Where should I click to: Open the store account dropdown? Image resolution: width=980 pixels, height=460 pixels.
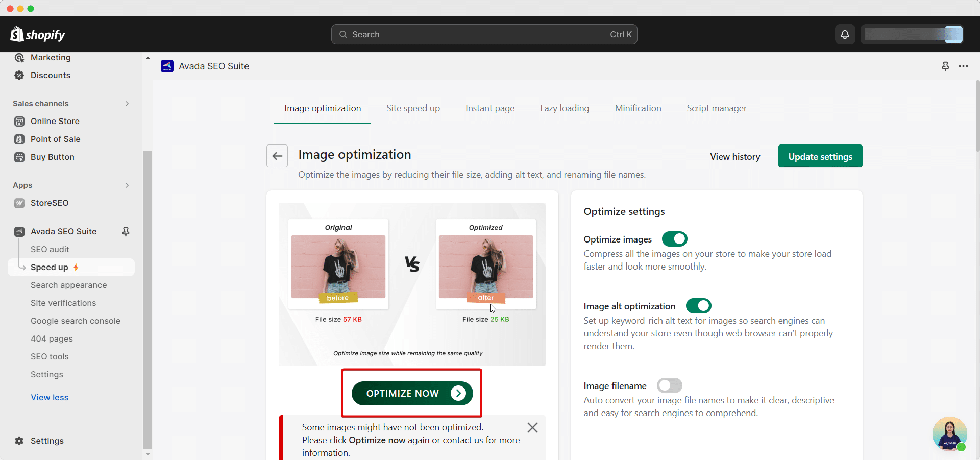912,34
